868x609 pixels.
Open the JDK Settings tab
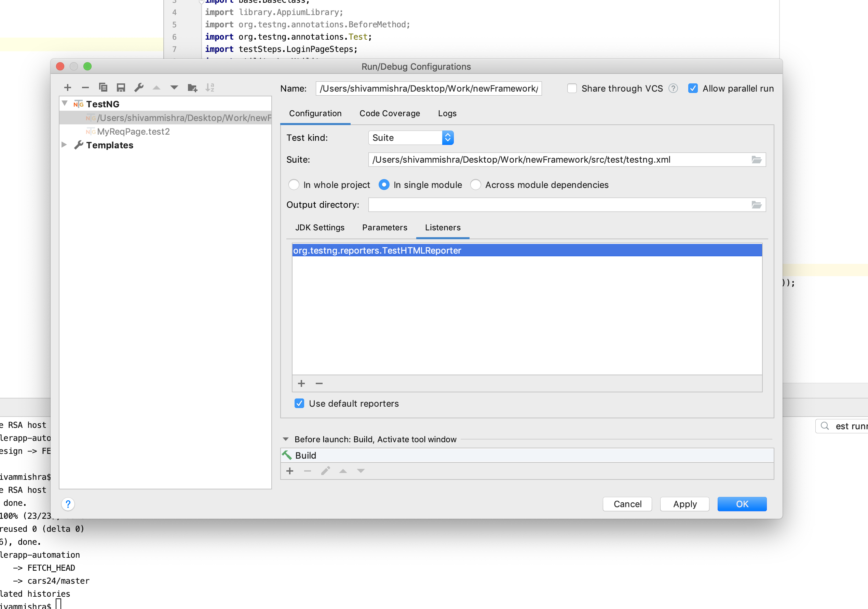click(x=320, y=228)
